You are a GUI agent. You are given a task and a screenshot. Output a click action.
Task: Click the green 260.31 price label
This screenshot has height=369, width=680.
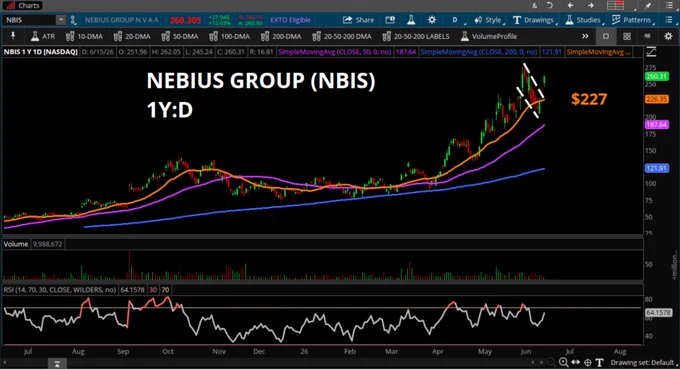[x=657, y=76]
